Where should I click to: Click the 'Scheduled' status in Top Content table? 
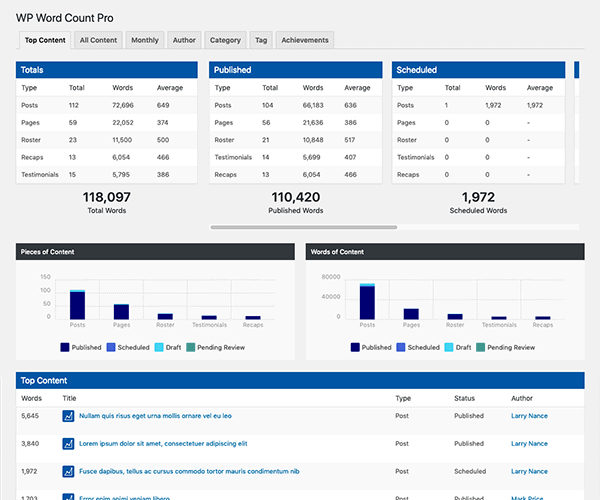[470, 471]
